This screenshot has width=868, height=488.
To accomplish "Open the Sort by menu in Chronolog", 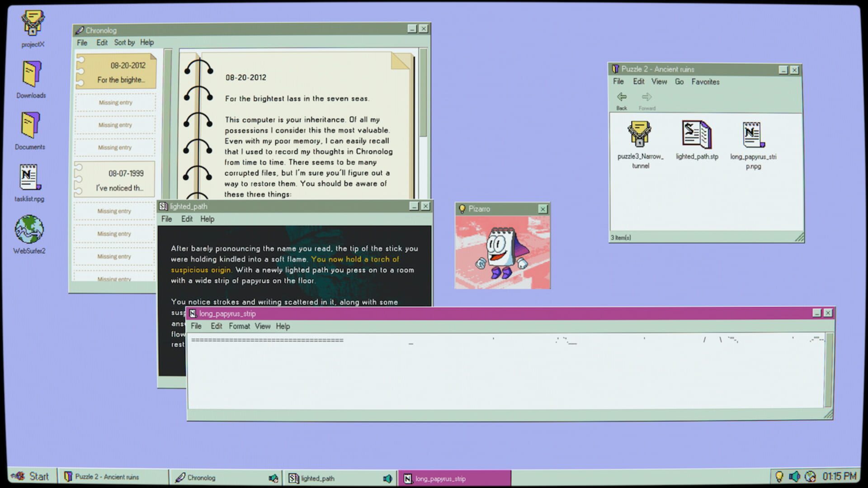I will (124, 42).
